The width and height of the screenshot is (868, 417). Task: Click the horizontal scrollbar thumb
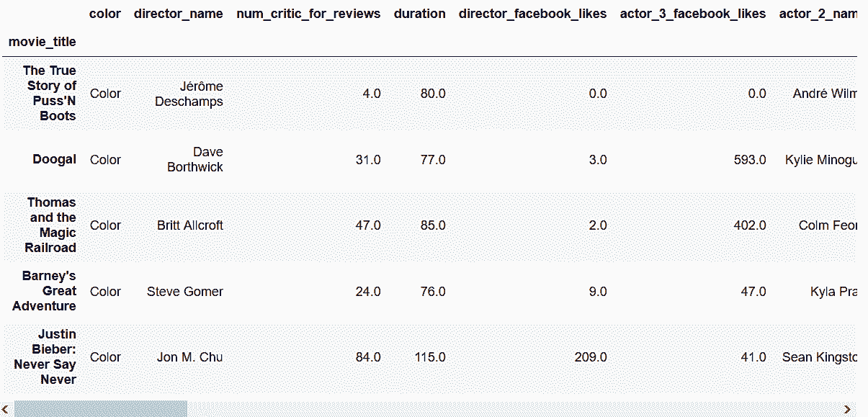[101, 409]
